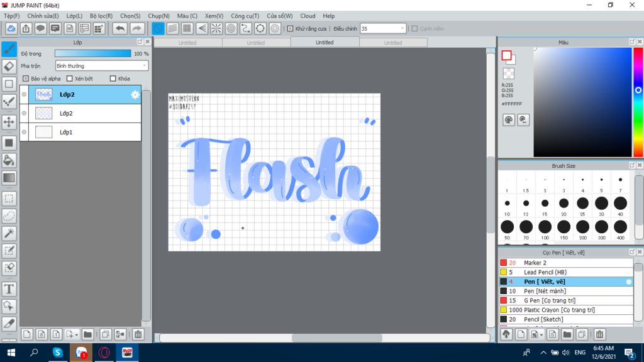Select the transparent color checkered swatch
The width and height of the screenshot is (644, 362).
[x=508, y=74]
